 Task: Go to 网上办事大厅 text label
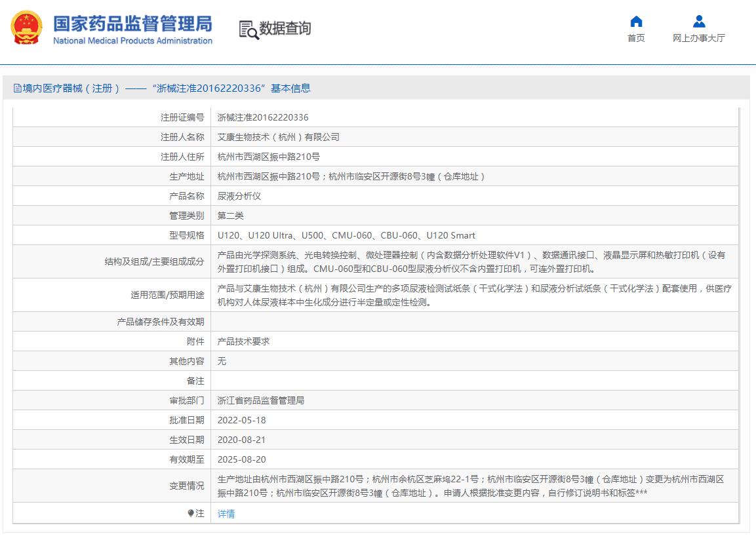pos(699,38)
